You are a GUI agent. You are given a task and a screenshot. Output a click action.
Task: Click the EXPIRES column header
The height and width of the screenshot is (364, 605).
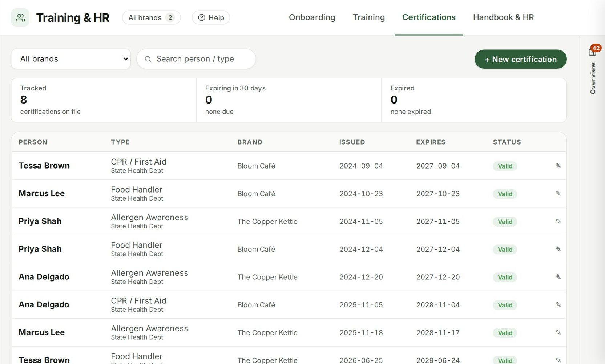[431, 142]
